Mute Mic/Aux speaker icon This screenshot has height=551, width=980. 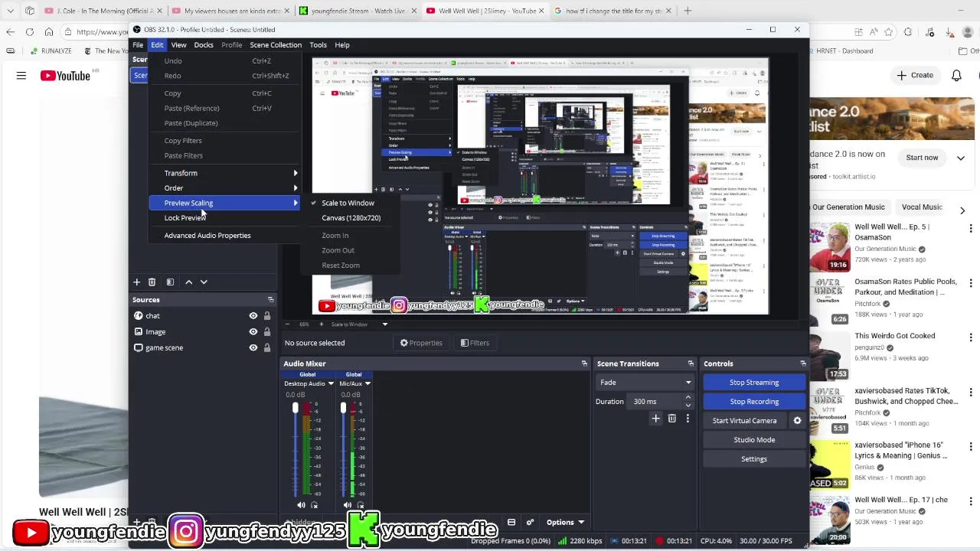click(348, 505)
